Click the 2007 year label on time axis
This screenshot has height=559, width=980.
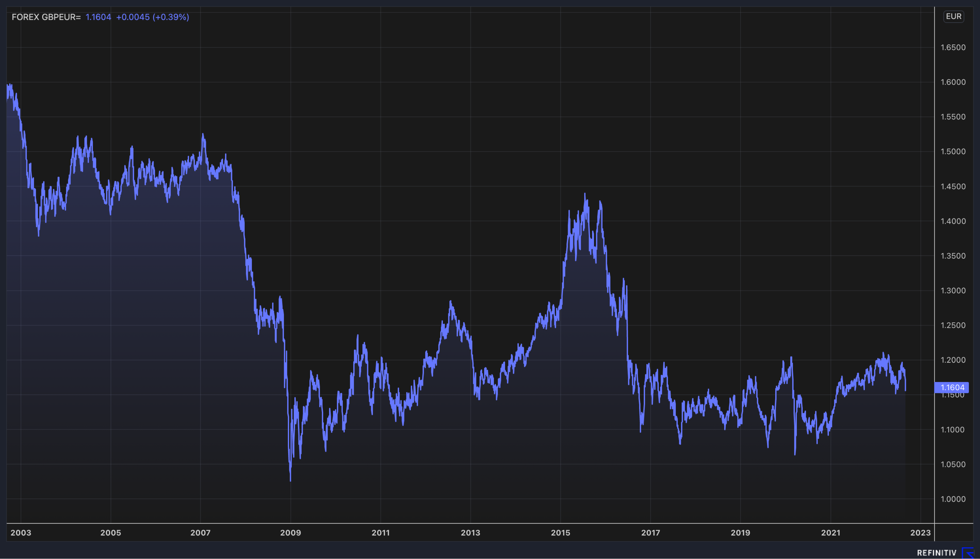point(200,533)
